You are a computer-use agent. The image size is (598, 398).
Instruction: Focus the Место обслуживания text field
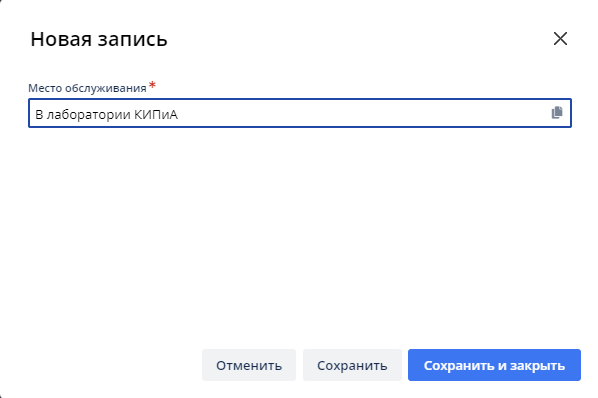coord(300,113)
